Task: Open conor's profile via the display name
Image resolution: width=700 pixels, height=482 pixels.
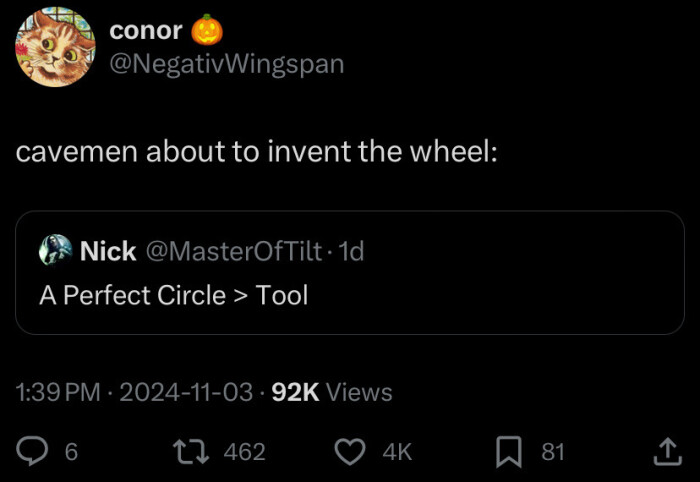Action: click(x=146, y=30)
